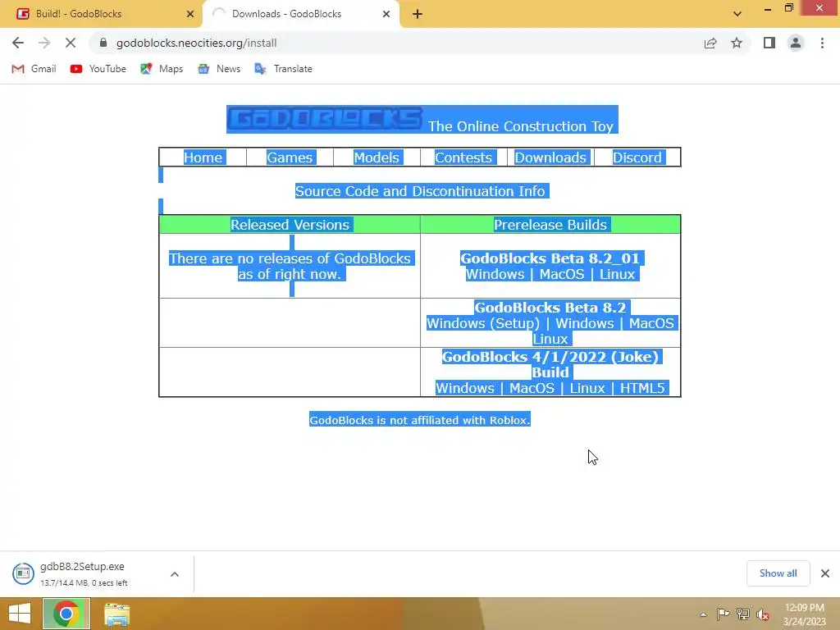The height and width of the screenshot is (630, 840).
Task: Open gdbB8.2Setup.exe download item
Action: point(83,573)
